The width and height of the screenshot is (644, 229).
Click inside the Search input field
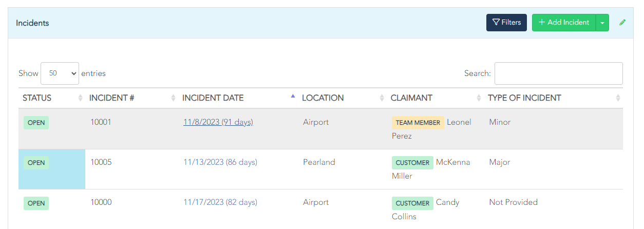point(558,73)
